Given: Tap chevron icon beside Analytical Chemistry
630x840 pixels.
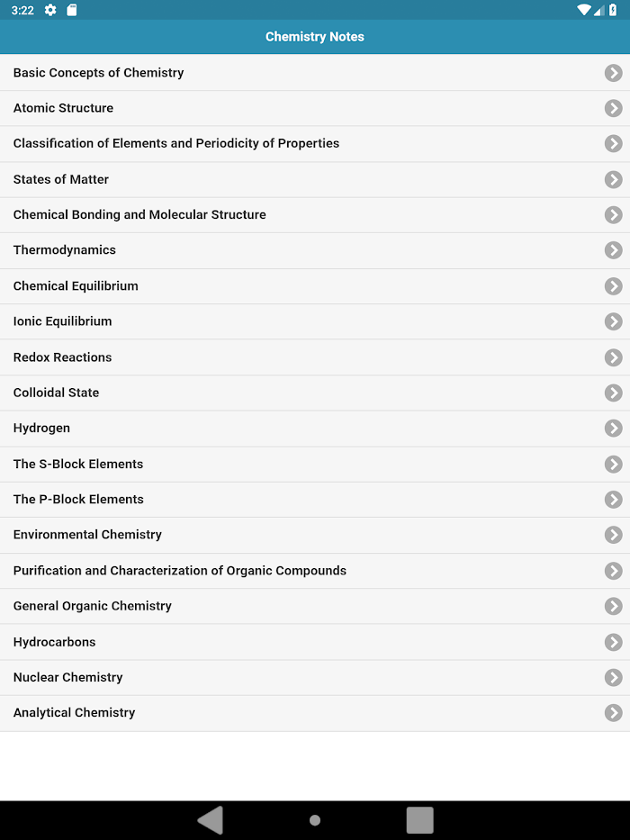Looking at the screenshot, I should [614, 712].
